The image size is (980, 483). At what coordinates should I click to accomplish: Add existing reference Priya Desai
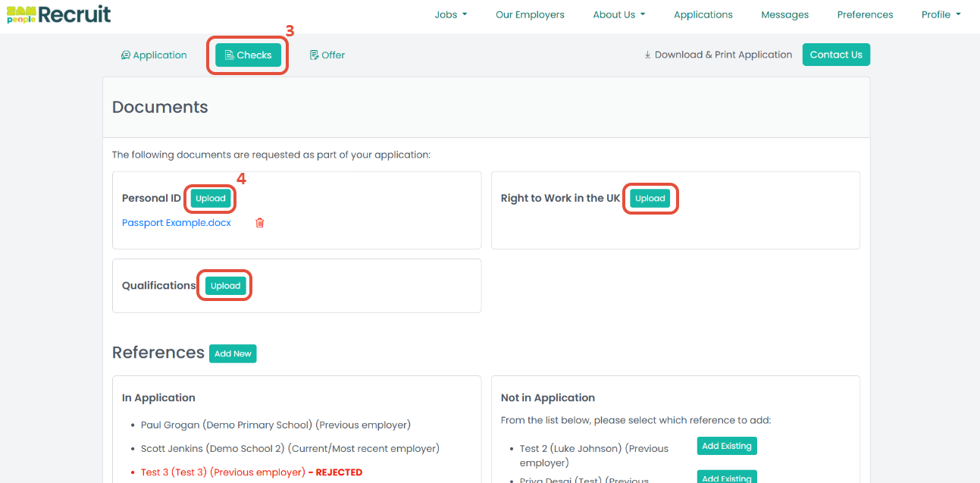[727, 478]
